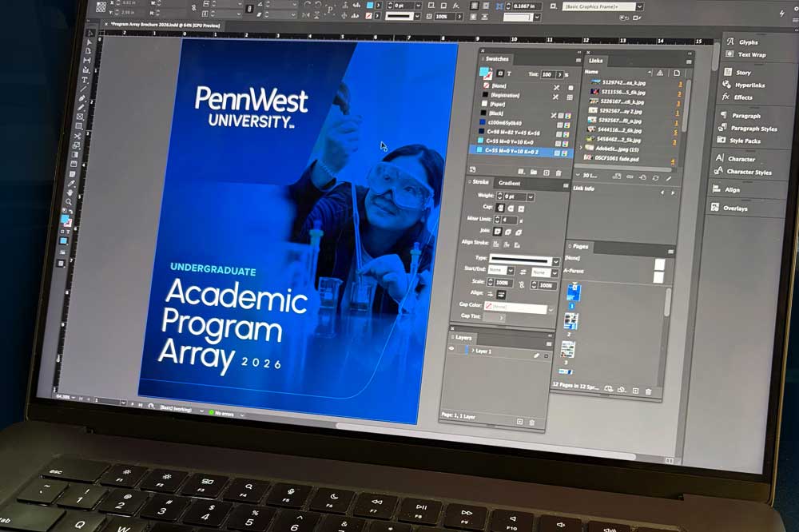
Task: Select the Gradient Swatch tool
Action: [x=74, y=154]
